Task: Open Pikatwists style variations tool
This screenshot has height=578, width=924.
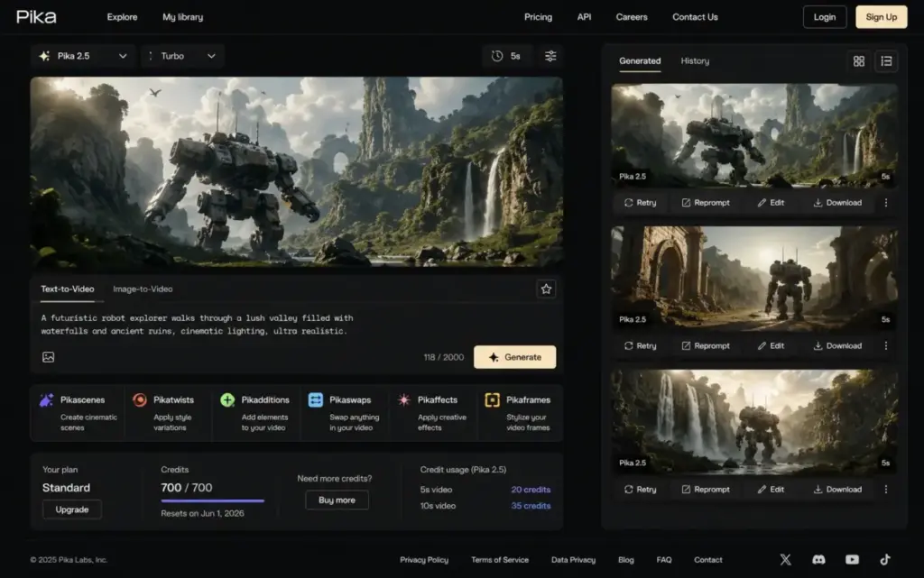Action: (168, 413)
